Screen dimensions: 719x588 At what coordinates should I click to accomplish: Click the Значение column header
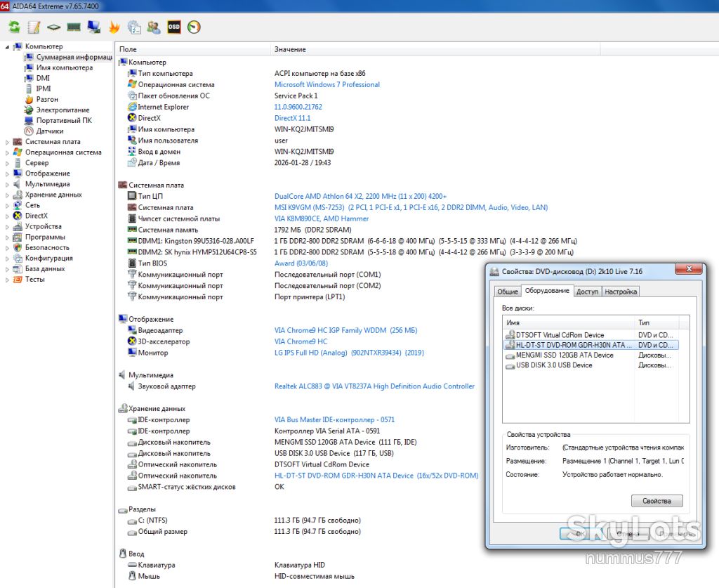pos(435,49)
